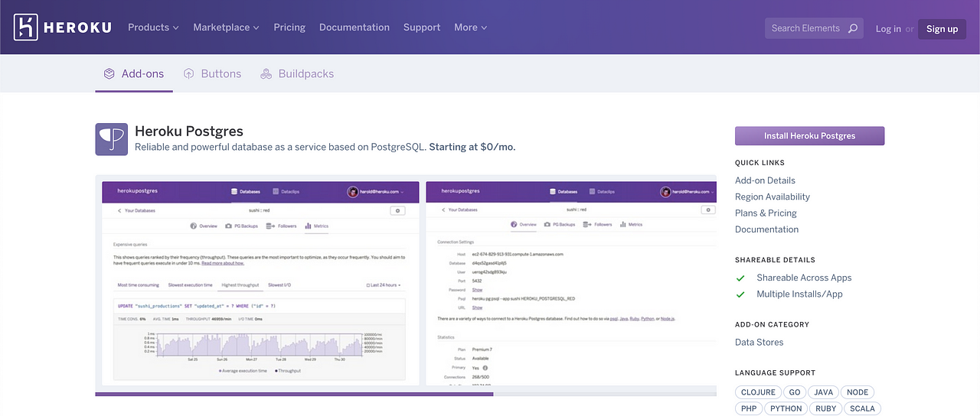Click the Starting at $0/mo. text
This screenshot has height=416, width=980.
(472, 147)
